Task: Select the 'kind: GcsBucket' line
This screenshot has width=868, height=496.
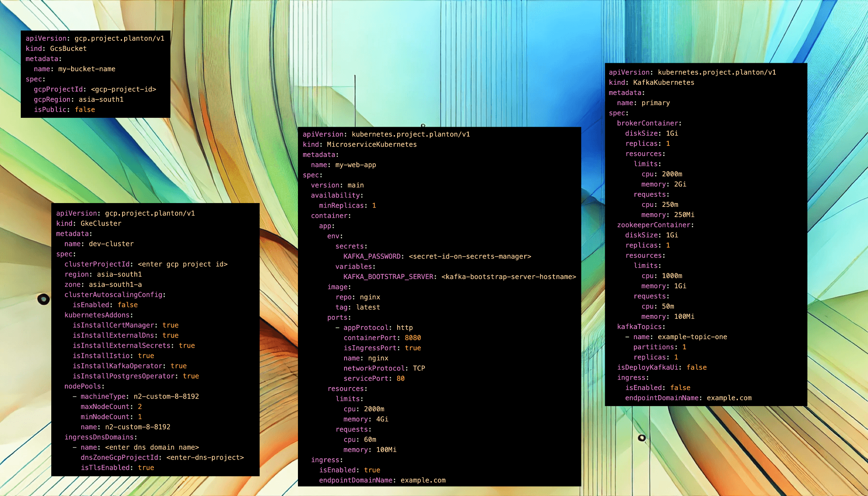Action: (x=56, y=48)
